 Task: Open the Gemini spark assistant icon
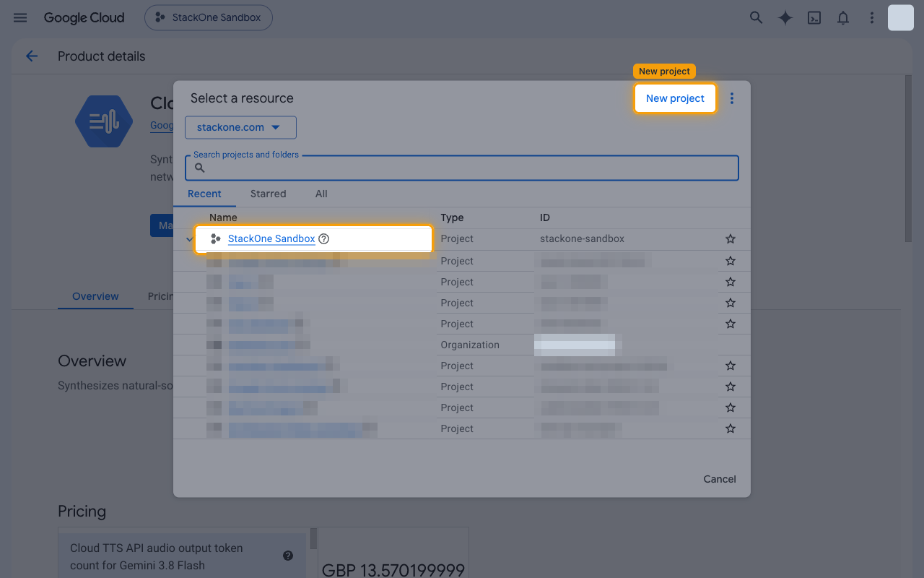(785, 17)
